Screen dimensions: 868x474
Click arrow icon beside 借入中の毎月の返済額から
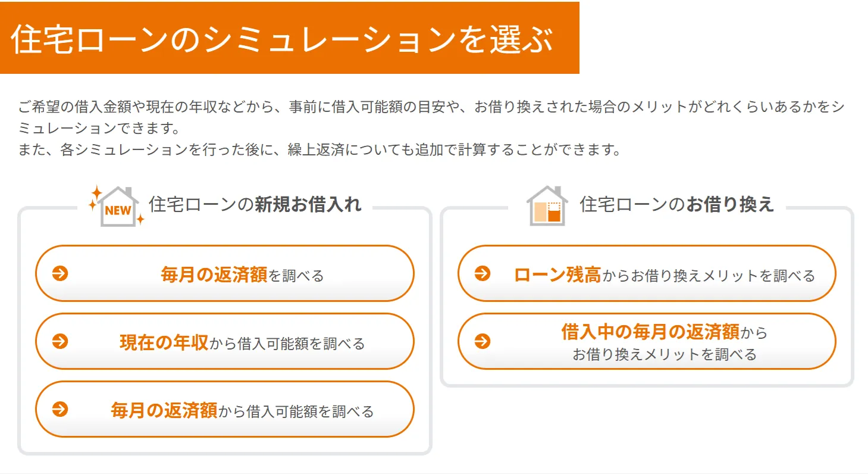[482, 341]
